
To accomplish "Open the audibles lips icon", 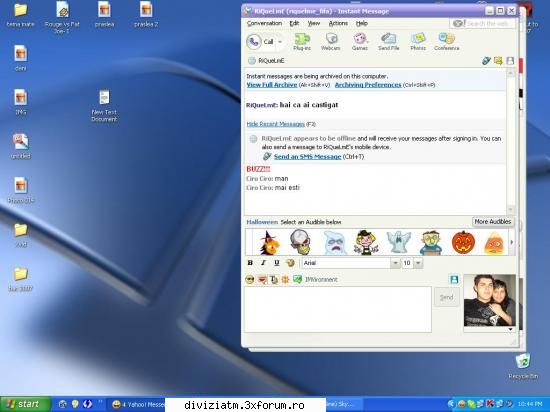I will [262, 279].
